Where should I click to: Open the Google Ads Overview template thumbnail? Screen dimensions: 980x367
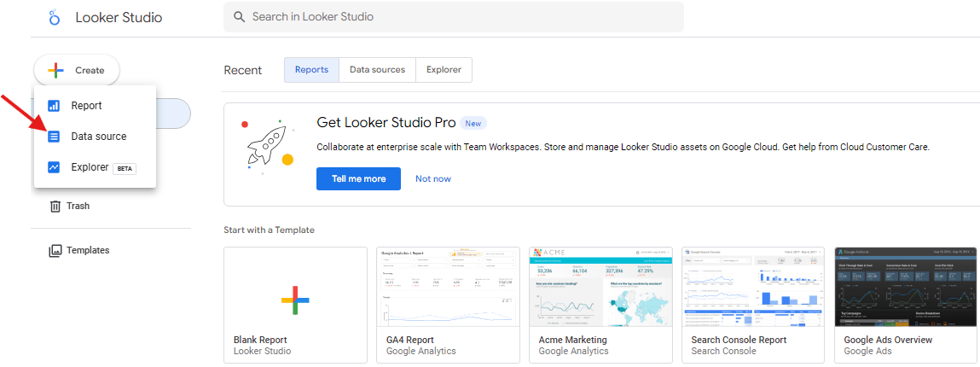pyautogui.click(x=906, y=287)
